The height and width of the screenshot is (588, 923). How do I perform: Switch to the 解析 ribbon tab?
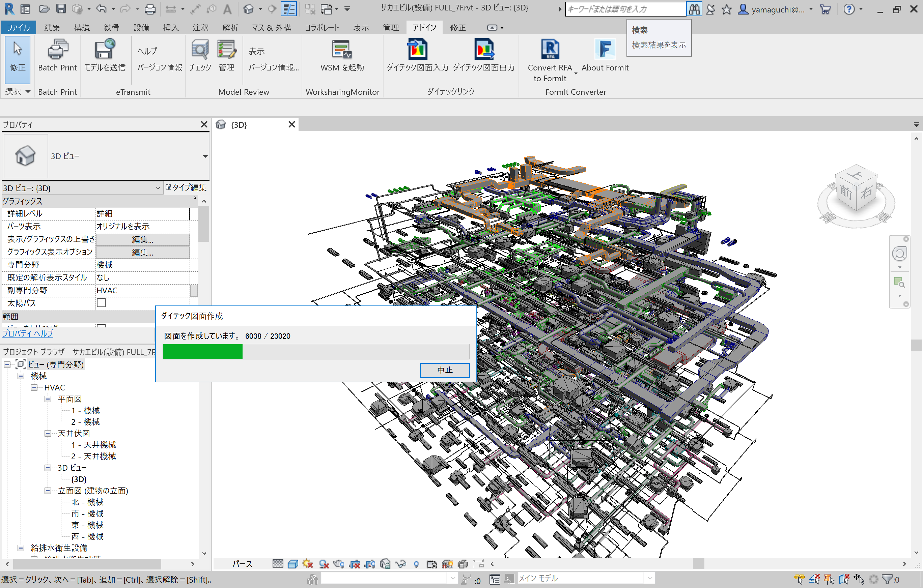[230, 28]
